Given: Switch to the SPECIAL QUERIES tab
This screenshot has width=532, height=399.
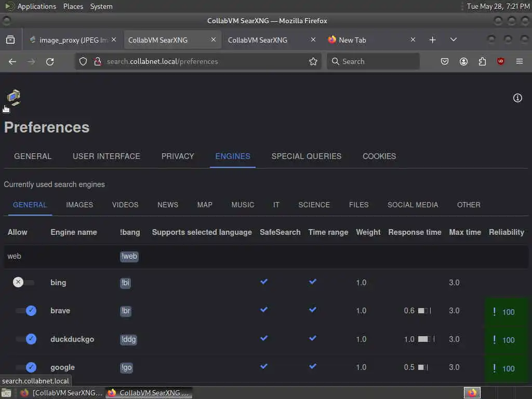Looking at the screenshot, I should [306, 156].
